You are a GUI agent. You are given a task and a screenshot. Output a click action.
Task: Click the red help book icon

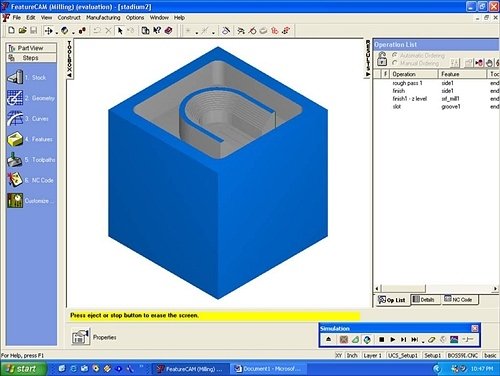(169, 30)
